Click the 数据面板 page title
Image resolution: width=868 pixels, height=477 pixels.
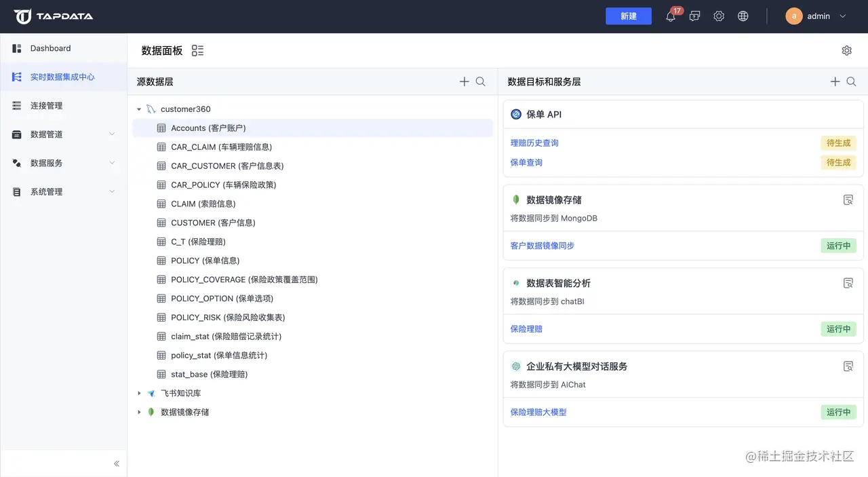[x=162, y=51]
